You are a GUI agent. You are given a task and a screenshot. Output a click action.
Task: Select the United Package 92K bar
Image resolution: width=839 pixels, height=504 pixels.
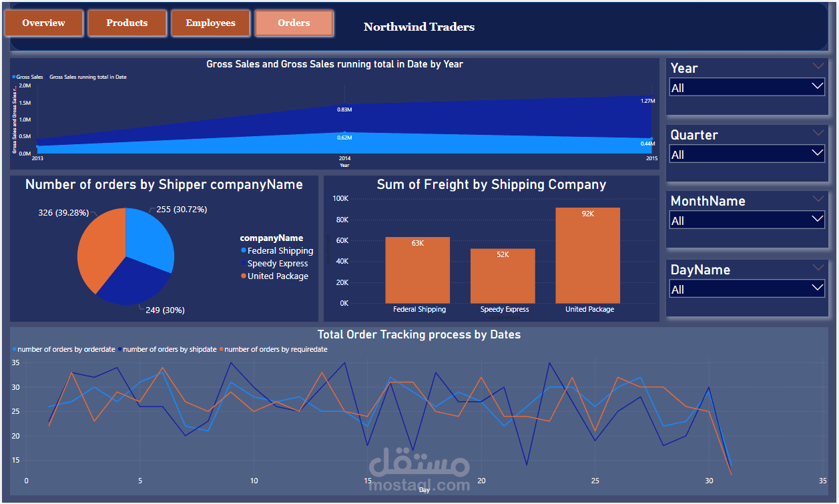tap(588, 256)
